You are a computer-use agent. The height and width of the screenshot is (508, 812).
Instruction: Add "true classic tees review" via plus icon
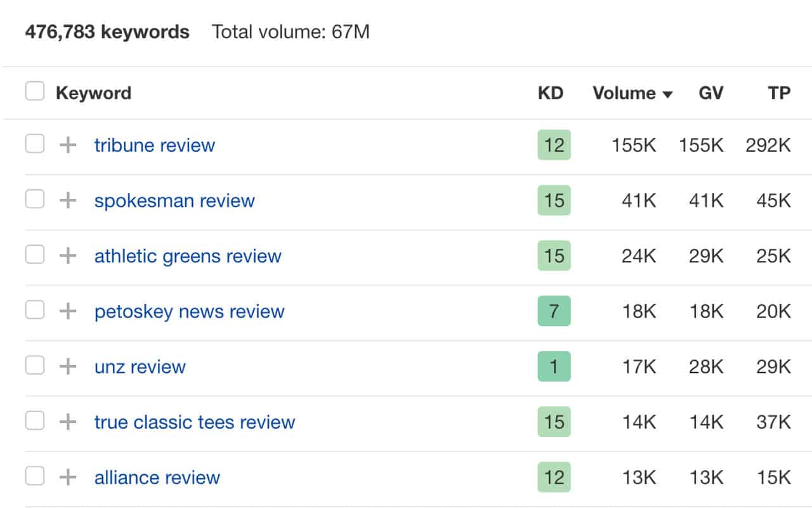[67, 422]
